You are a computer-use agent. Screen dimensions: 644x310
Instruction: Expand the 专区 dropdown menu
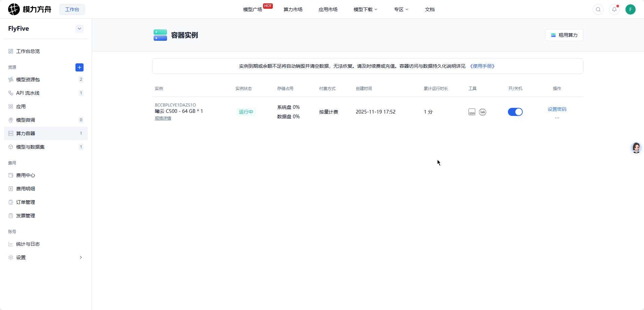coord(401,9)
